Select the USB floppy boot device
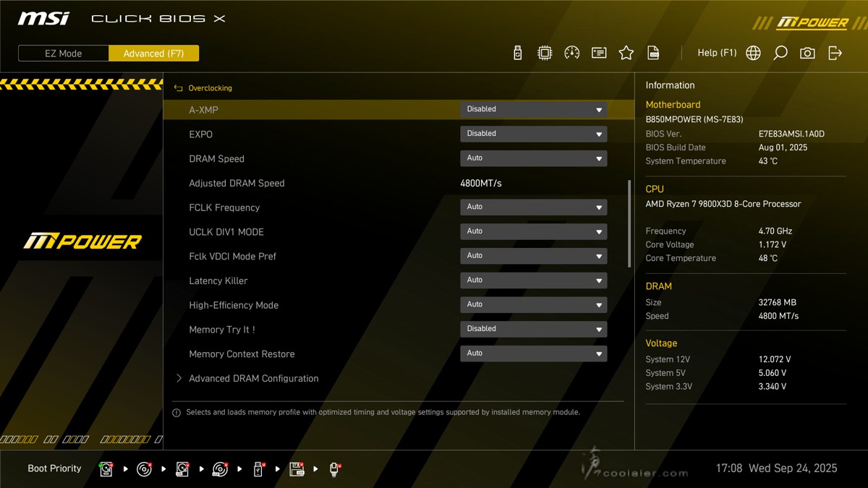 [x=297, y=469]
